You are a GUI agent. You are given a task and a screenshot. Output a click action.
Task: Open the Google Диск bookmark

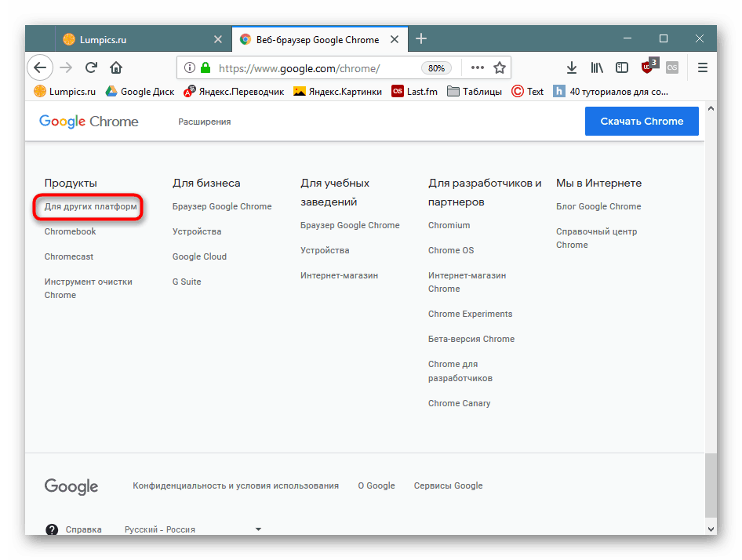point(140,91)
